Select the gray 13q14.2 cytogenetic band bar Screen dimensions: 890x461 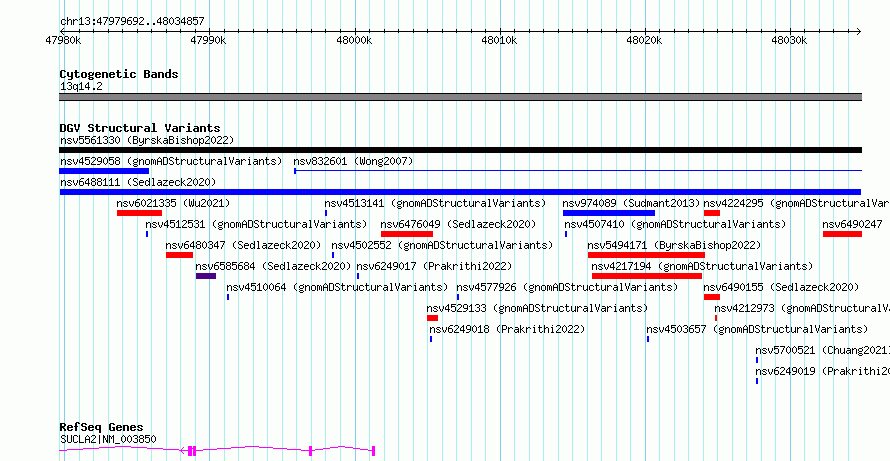pyautogui.click(x=460, y=97)
